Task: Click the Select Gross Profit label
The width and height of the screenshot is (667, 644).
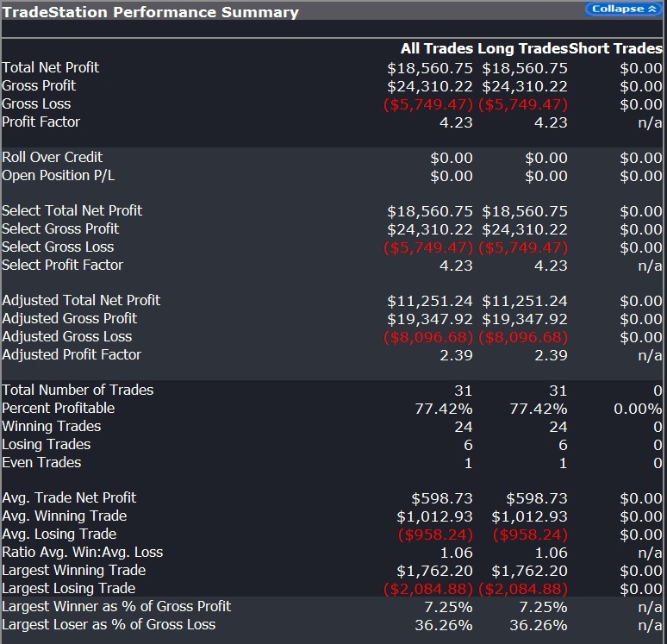Action: coord(60,228)
